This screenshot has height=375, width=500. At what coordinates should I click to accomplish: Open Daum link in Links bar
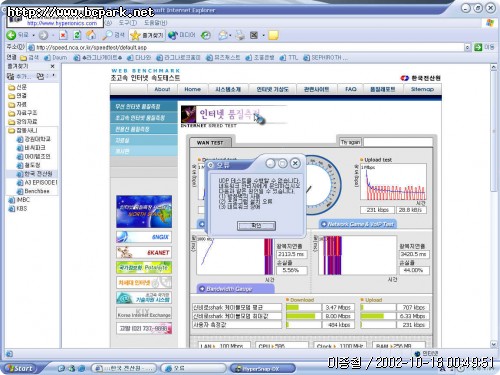point(56,58)
